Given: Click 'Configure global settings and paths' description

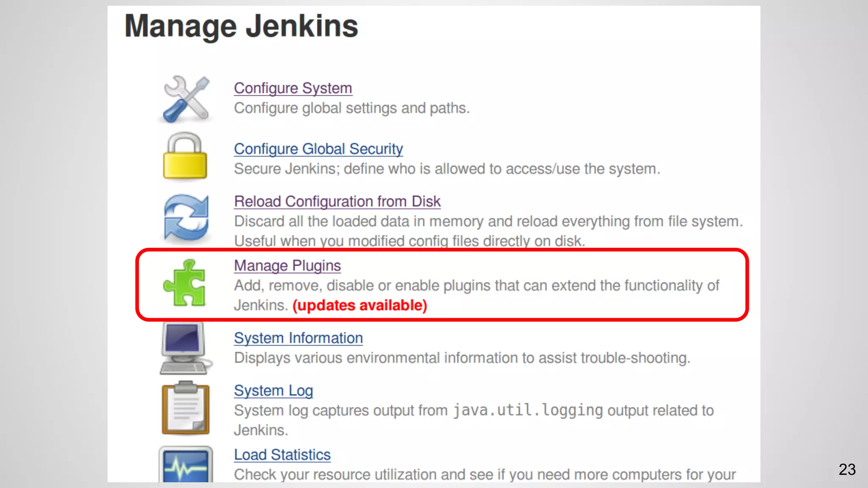Looking at the screenshot, I should (x=351, y=108).
